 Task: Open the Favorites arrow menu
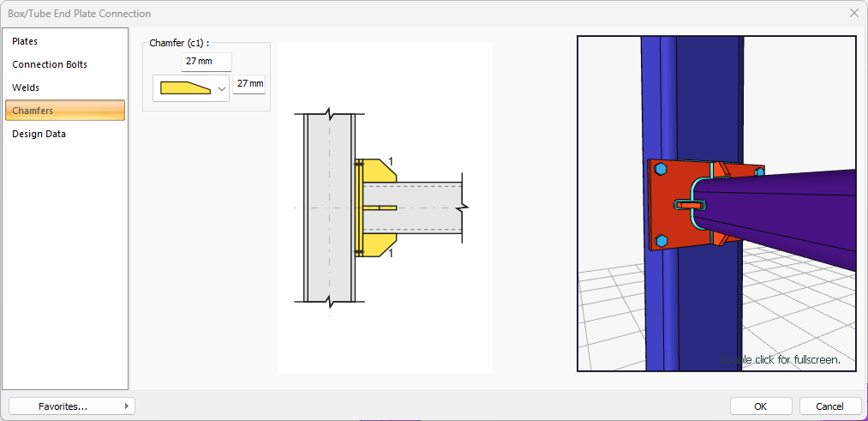tap(127, 406)
